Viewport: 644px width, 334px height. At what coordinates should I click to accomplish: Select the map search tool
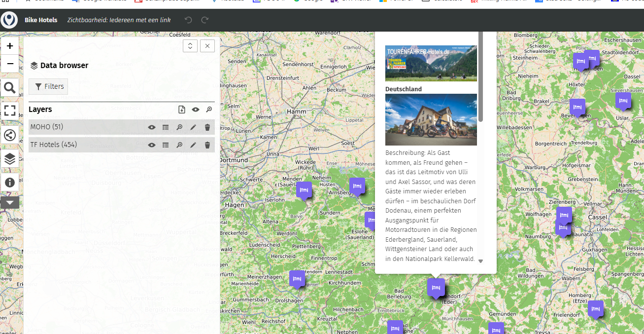click(10, 87)
